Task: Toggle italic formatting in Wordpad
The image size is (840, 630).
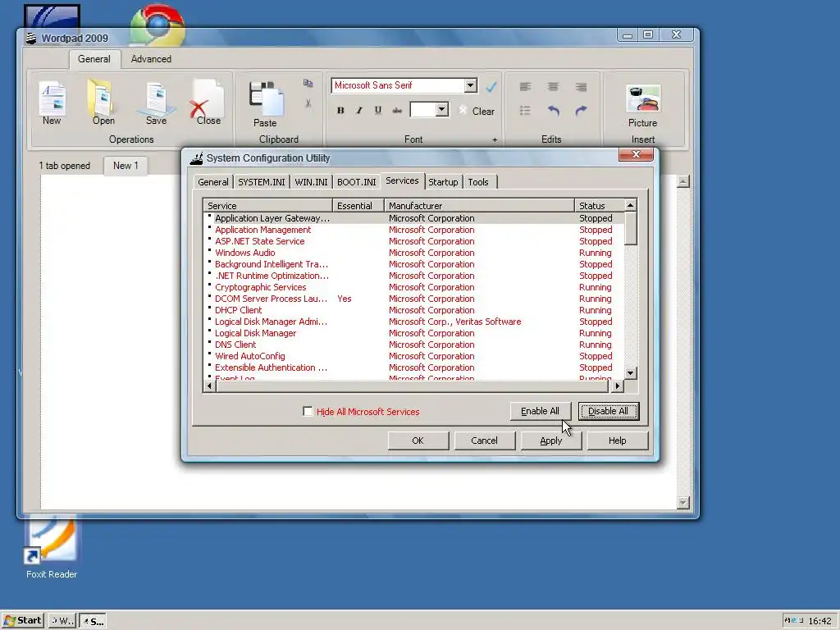Action: 359,111
